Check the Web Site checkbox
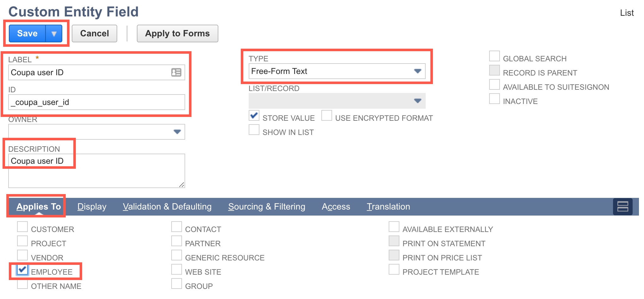The image size is (644, 299). 177,270
